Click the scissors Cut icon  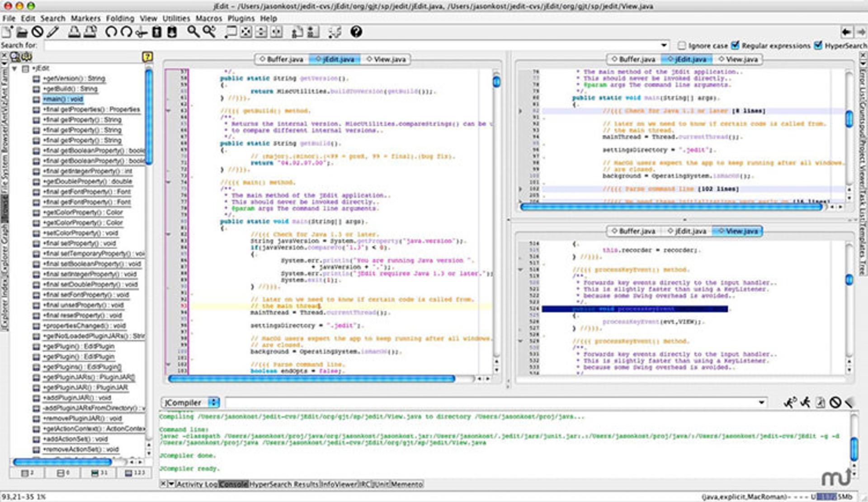(142, 32)
